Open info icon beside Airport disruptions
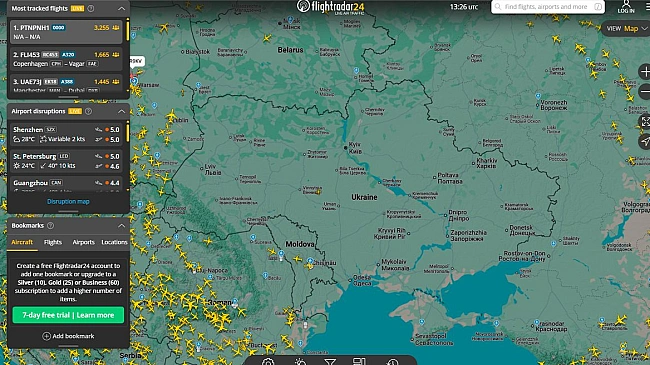Image resolution: width=650 pixels, height=365 pixels. (88, 111)
